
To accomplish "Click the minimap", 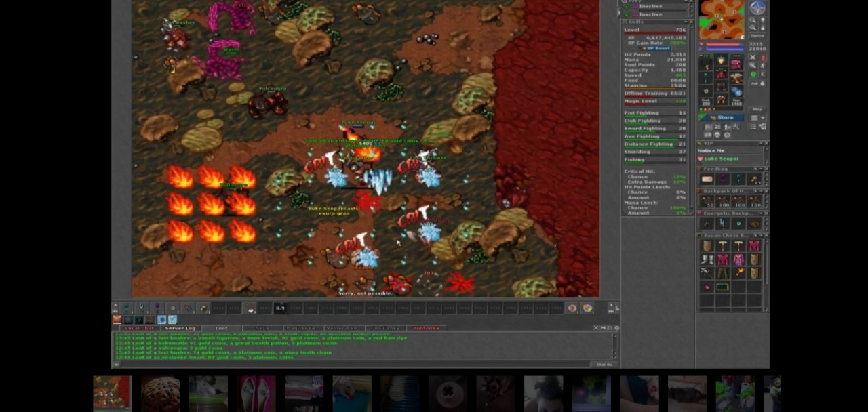I will tap(722, 19).
